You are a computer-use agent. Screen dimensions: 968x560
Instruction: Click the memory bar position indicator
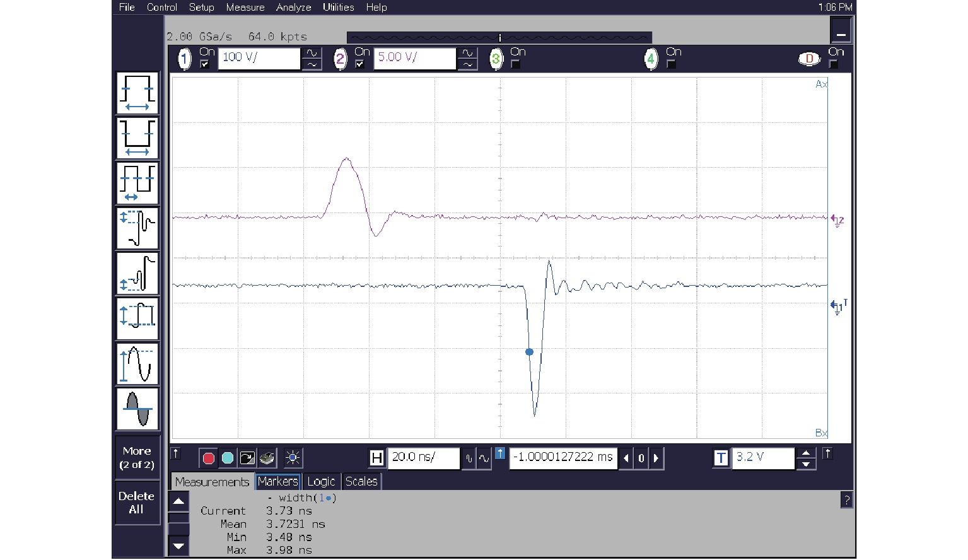coord(499,38)
